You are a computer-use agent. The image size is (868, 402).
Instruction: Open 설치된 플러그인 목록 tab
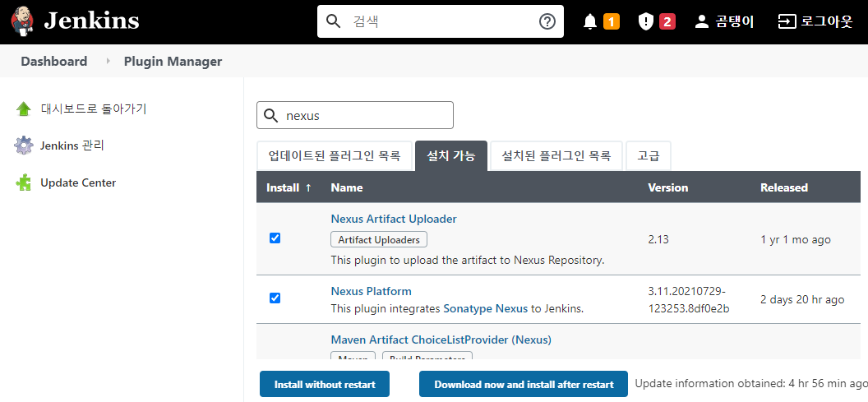(x=556, y=156)
